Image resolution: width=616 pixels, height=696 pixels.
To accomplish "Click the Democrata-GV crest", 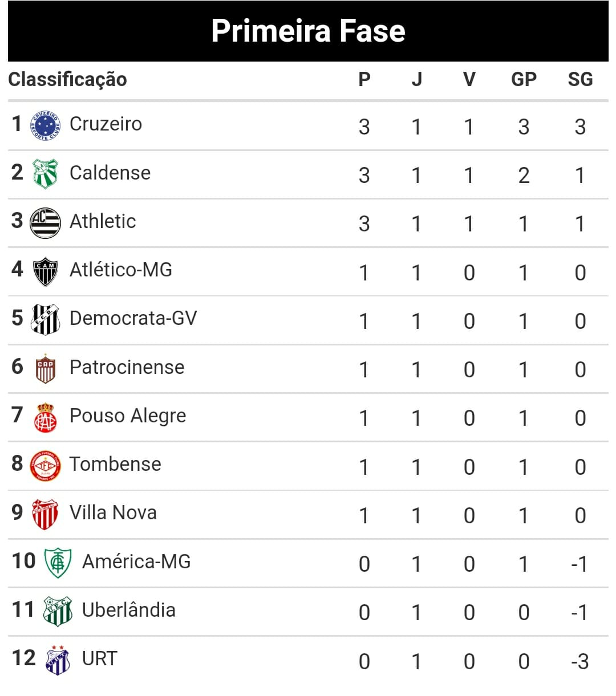I will click(x=45, y=320).
